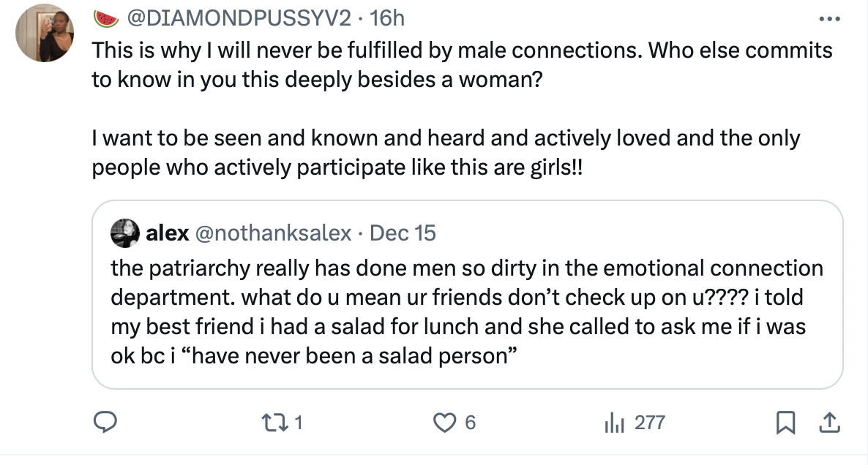
Task: Click the Dec 15 quoted tweet date
Action: tap(403, 232)
